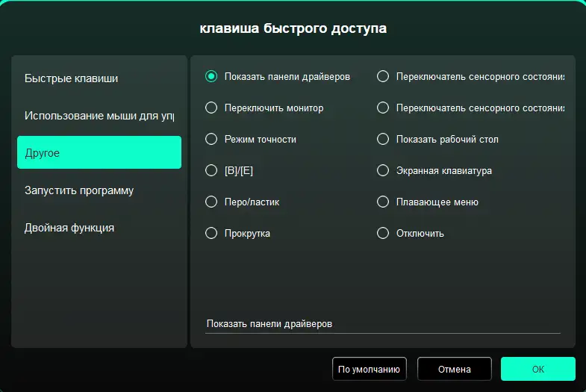This screenshot has height=392, width=586.
Task: Choose the Переключить монитор option
Action: [x=211, y=108]
